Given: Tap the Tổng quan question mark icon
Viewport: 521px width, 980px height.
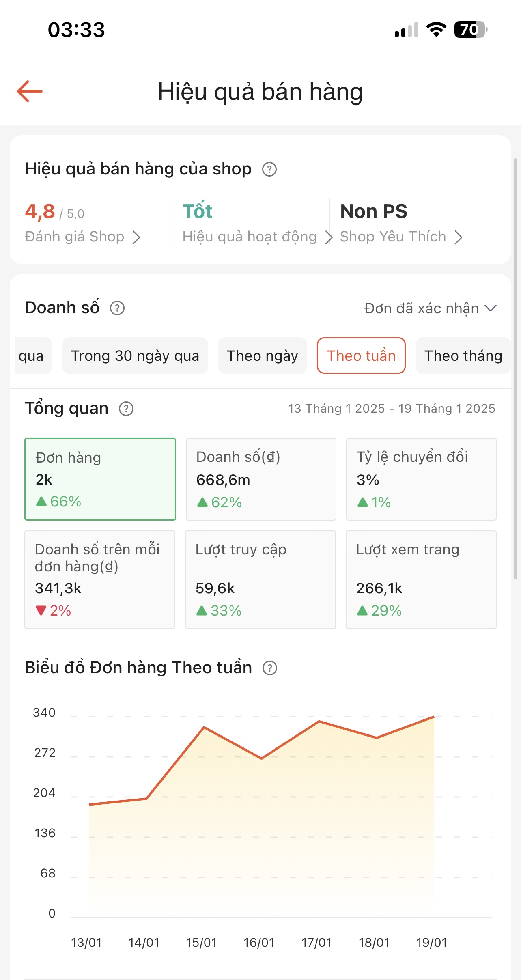Looking at the screenshot, I should point(126,409).
